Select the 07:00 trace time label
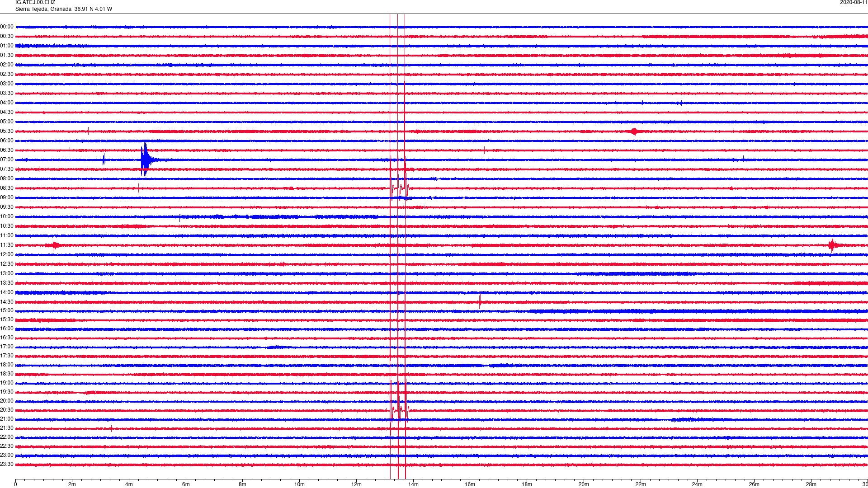 [7, 160]
